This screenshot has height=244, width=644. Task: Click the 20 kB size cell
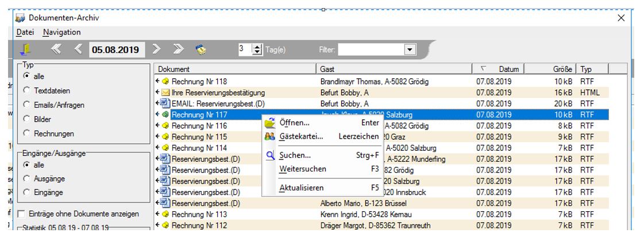[x=563, y=103]
